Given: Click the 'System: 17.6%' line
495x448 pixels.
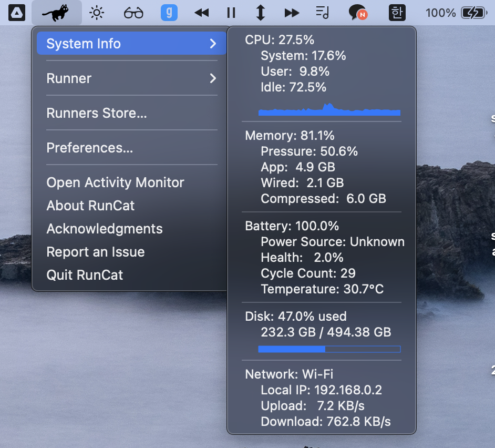Looking at the screenshot, I should pyautogui.click(x=303, y=56).
